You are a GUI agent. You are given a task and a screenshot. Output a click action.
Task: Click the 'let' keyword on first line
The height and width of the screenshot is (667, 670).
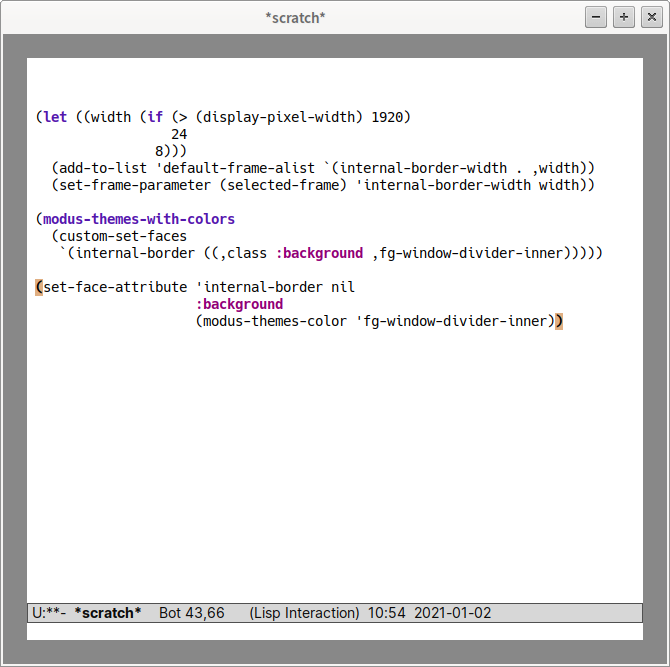click(55, 117)
